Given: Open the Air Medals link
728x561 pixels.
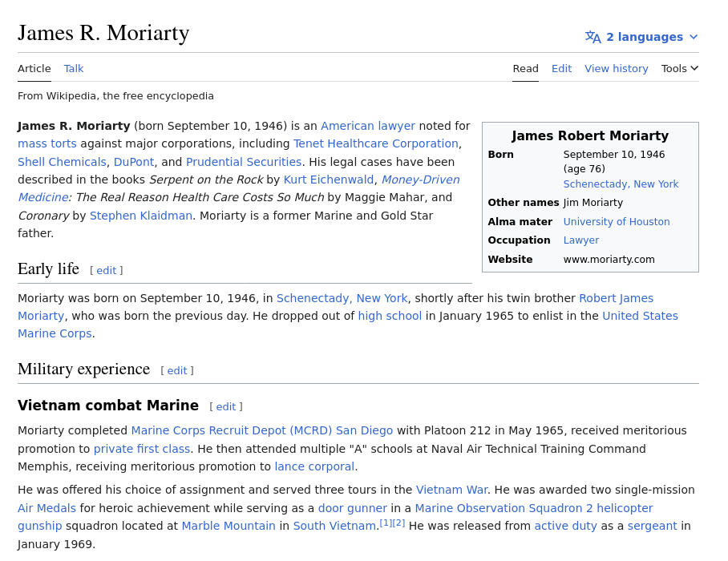Looking at the screenshot, I should coord(47,508).
